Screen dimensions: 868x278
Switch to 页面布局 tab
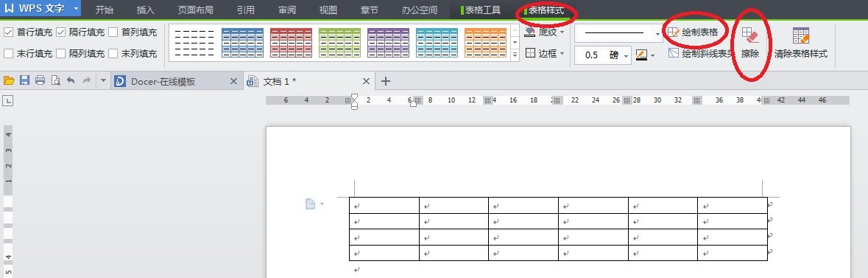click(x=195, y=10)
